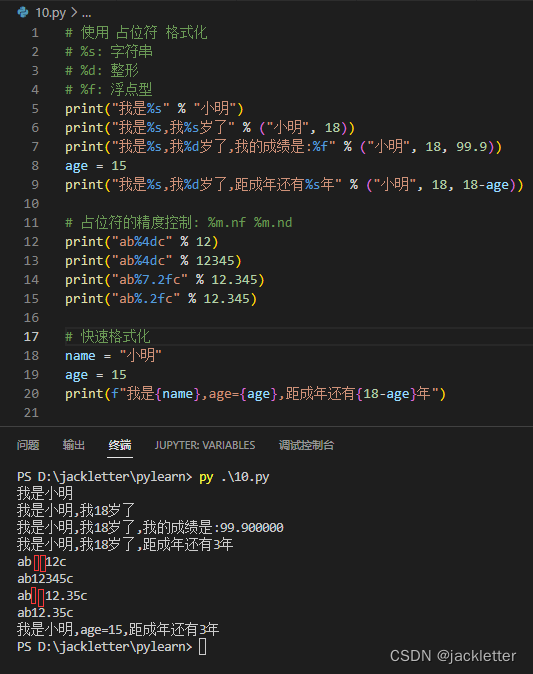The image size is (533, 674).
Task: Click the comment '# %d: 整形'
Action: [102, 70]
